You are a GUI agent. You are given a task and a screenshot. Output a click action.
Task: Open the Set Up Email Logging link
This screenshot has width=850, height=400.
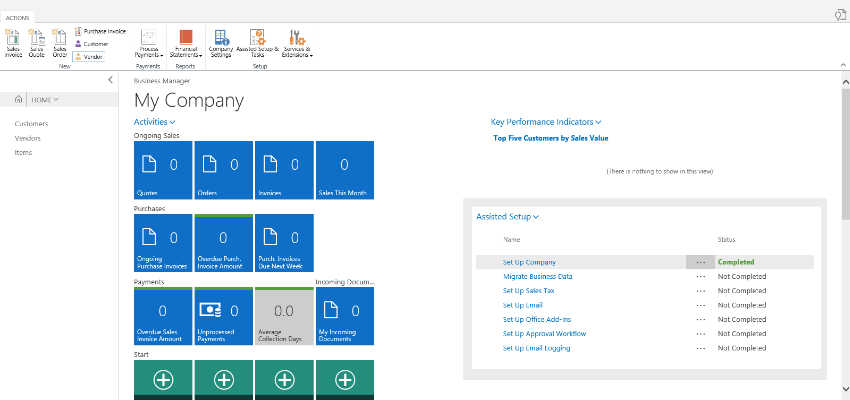(536, 349)
